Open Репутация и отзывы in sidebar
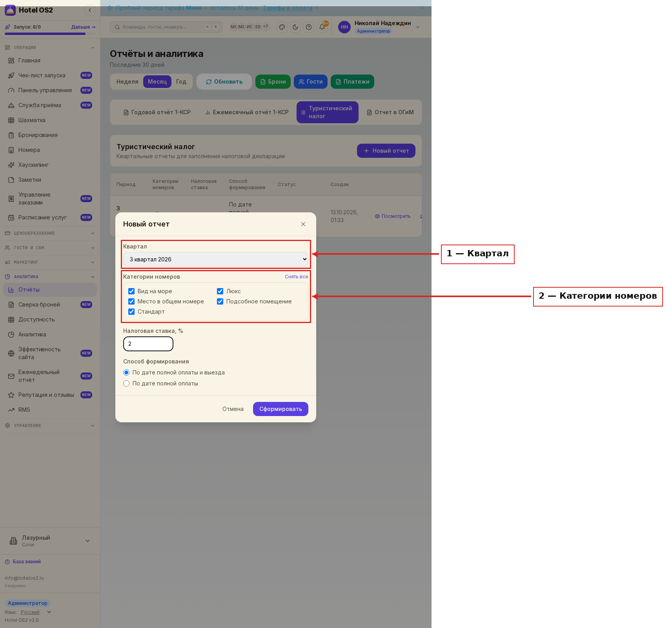This screenshot has height=628, width=672. point(50,395)
